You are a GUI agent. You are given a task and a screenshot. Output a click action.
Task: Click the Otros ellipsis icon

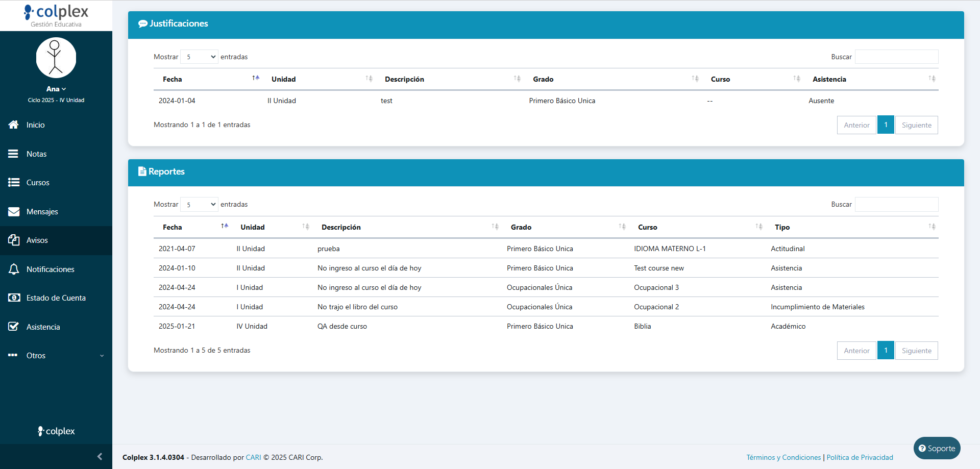click(x=13, y=355)
